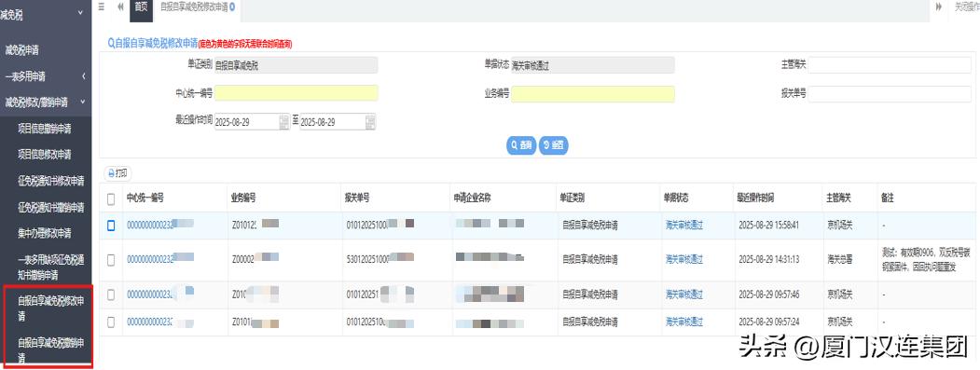Click 海关审核通过 status in 09:57:24 row
This screenshot has width=980, height=370.
pyautogui.click(x=684, y=322)
